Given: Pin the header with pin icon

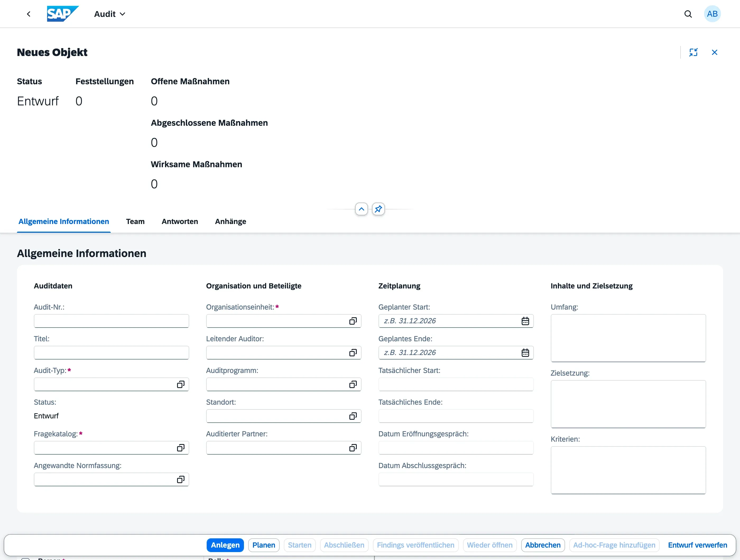Looking at the screenshot, I should 378,209.
